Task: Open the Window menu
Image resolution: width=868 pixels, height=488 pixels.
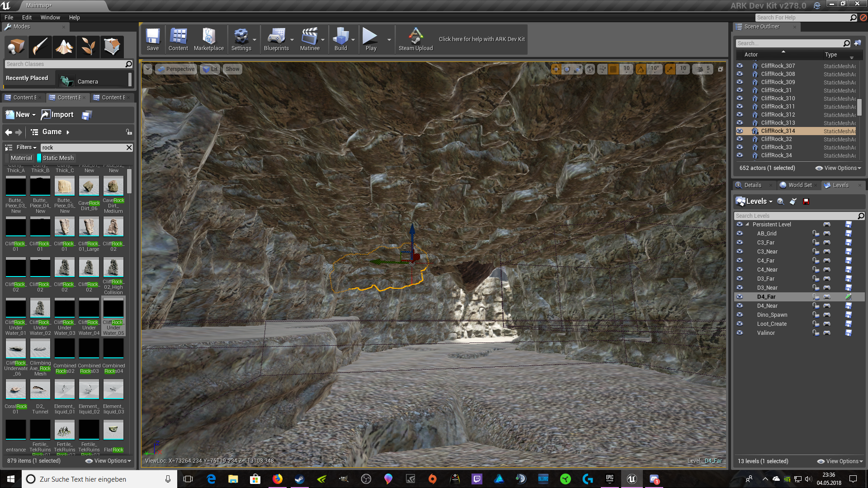Action: [50, 18]
